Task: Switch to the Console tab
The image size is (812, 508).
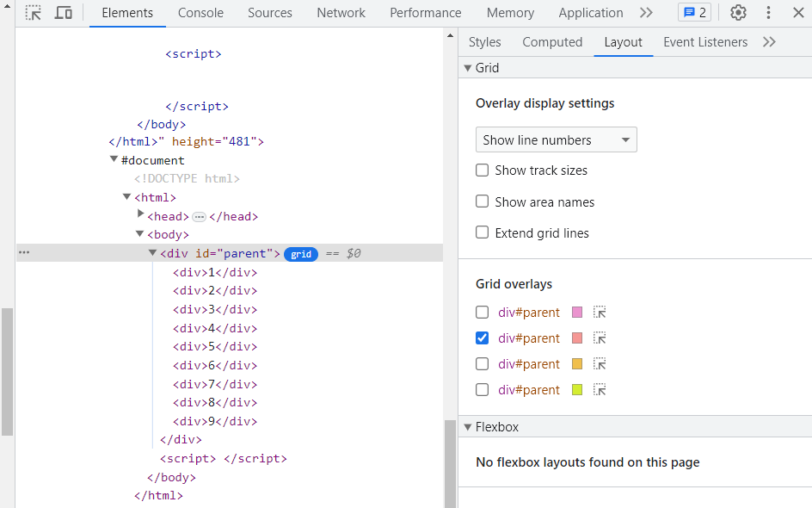Action: click(x=200, y=13)
